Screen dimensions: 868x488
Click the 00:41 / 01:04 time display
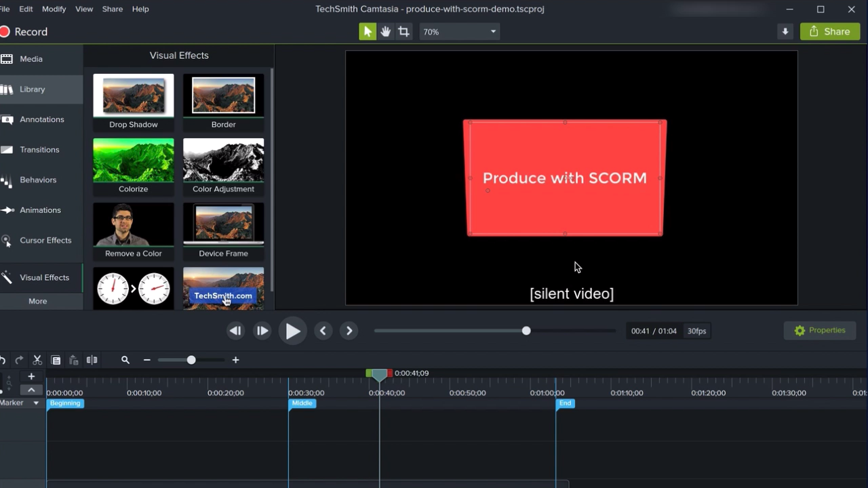click(x=654, y=331)
